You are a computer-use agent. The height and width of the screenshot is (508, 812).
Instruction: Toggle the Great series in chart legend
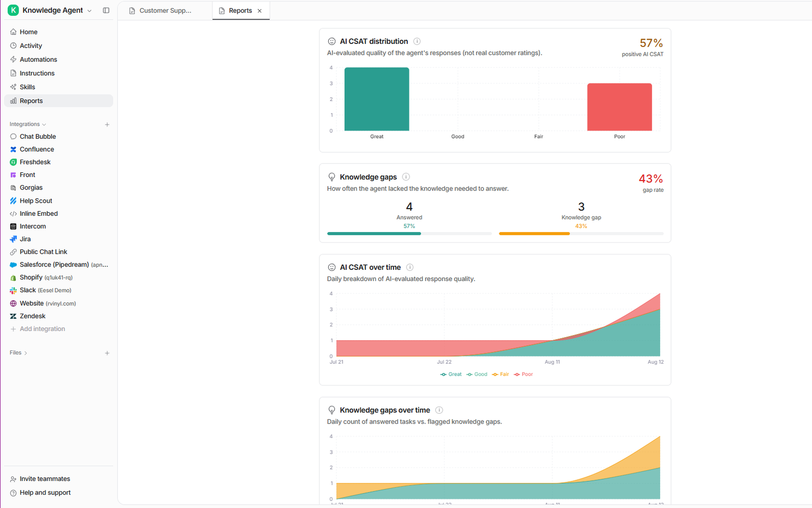click(451, 374)
